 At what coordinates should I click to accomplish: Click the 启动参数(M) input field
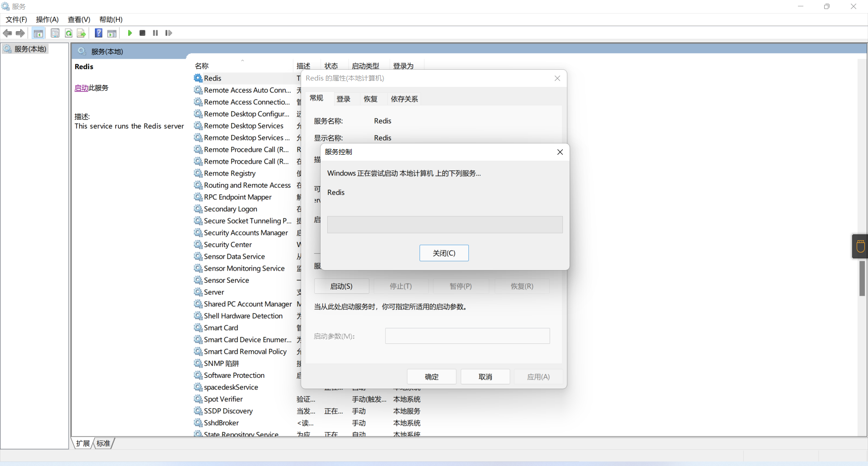click(467, 336)
